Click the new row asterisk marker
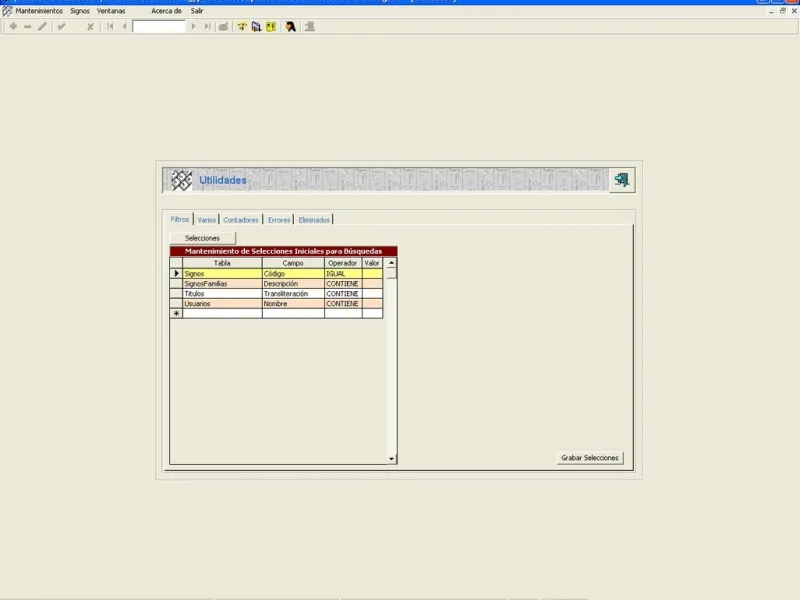 pos(176,314)
